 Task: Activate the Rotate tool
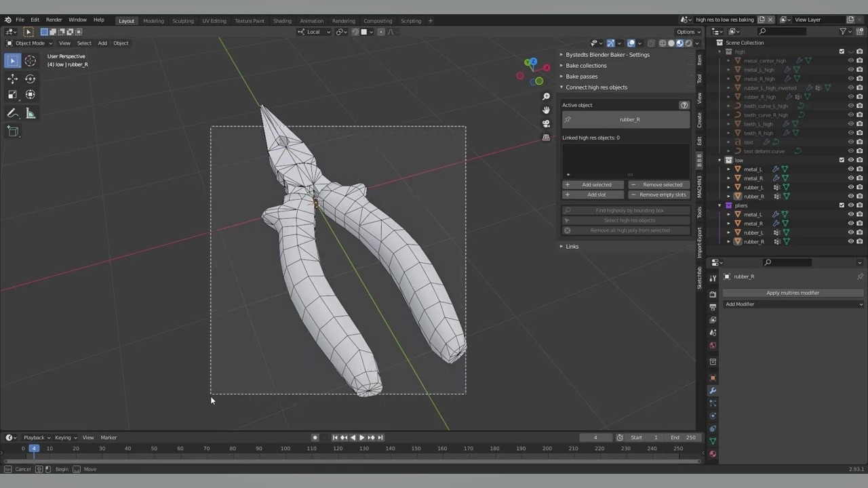31,79
